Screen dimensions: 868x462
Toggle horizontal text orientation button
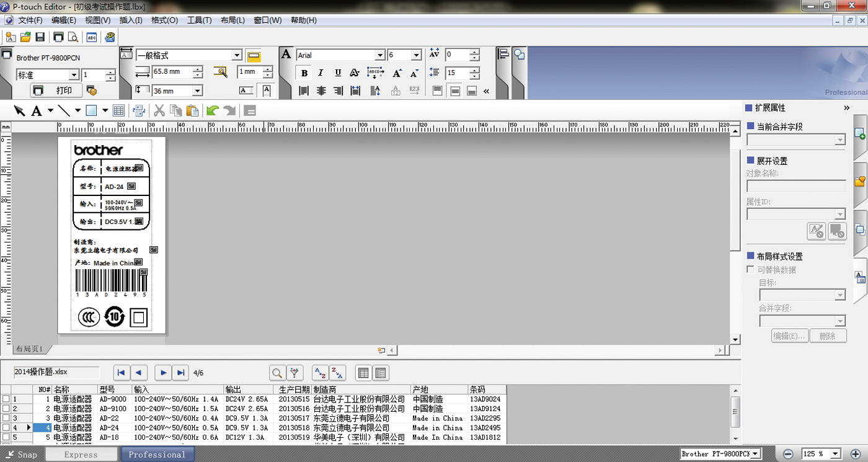[246, 91]
